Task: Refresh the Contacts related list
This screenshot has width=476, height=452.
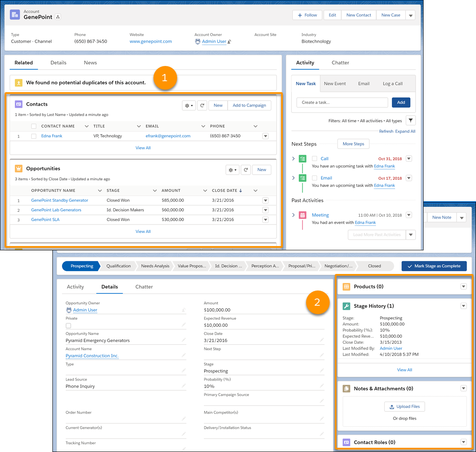Action: (202, 105)
